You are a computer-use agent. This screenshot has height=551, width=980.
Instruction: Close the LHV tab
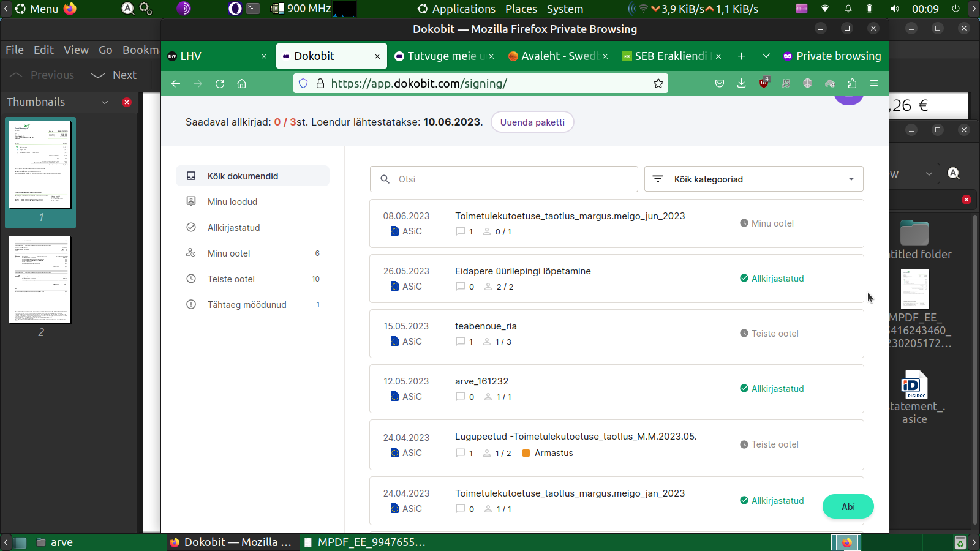[264, 56]
